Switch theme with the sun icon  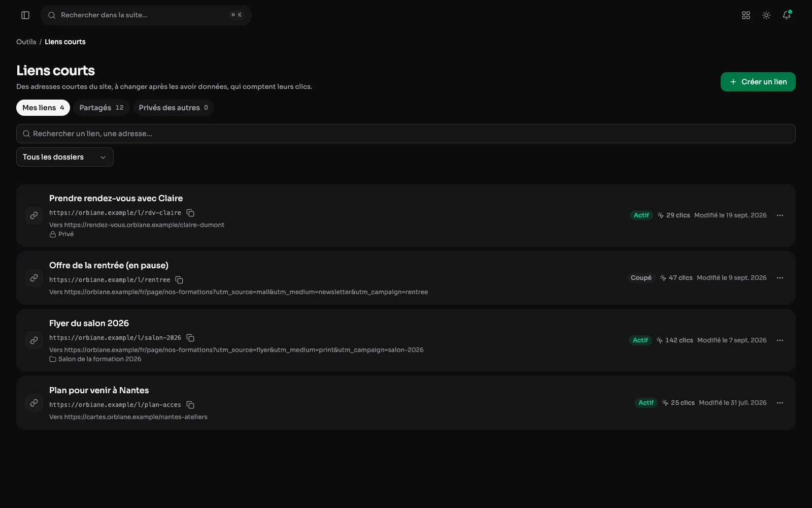(766, 15)
